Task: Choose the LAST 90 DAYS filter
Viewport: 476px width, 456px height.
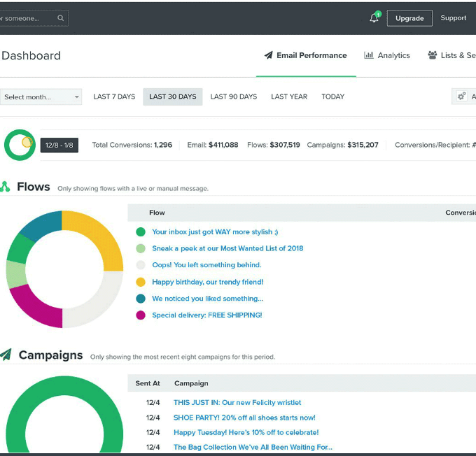Action: (x=234, y=97)
